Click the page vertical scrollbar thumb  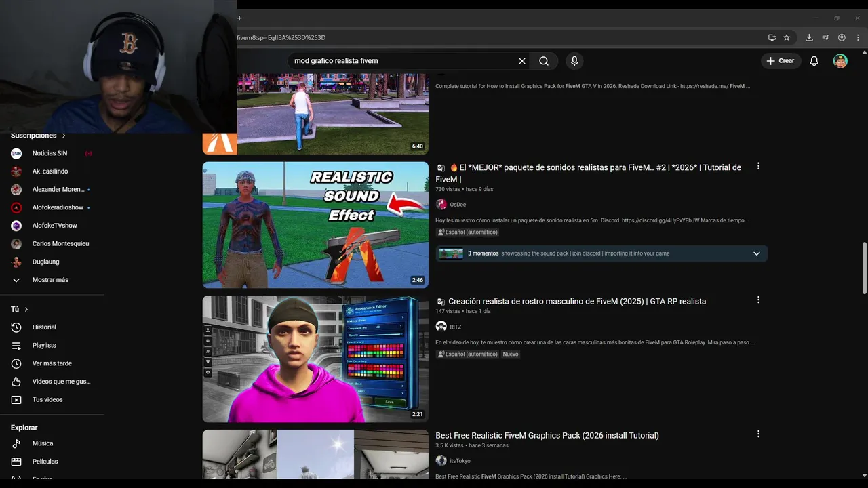point(863,268)
